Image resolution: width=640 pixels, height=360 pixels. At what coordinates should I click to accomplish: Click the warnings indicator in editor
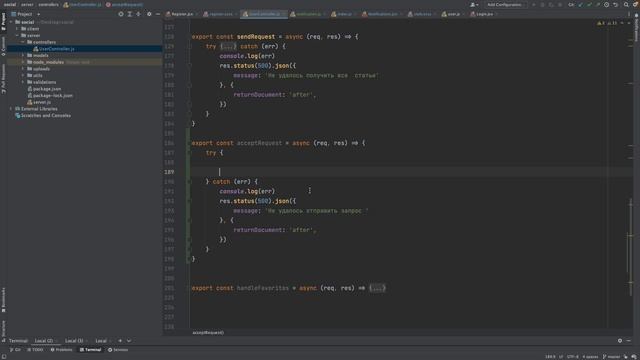607,23
